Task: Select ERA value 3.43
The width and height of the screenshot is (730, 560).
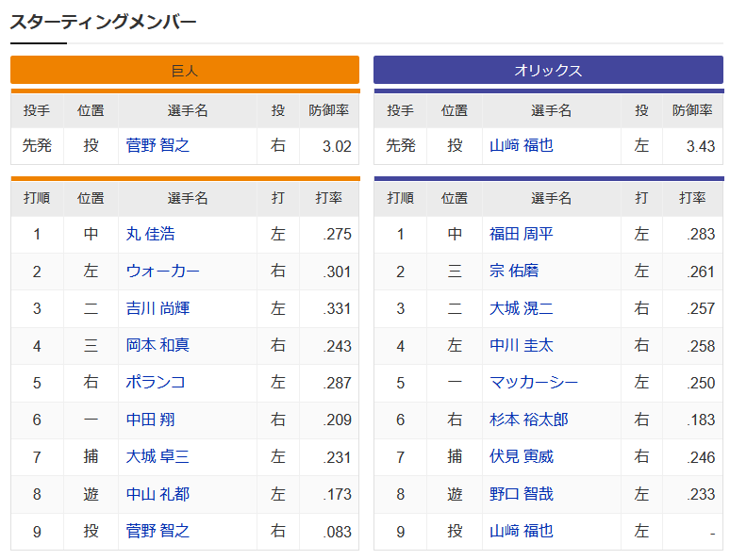Action: [701, 146]
